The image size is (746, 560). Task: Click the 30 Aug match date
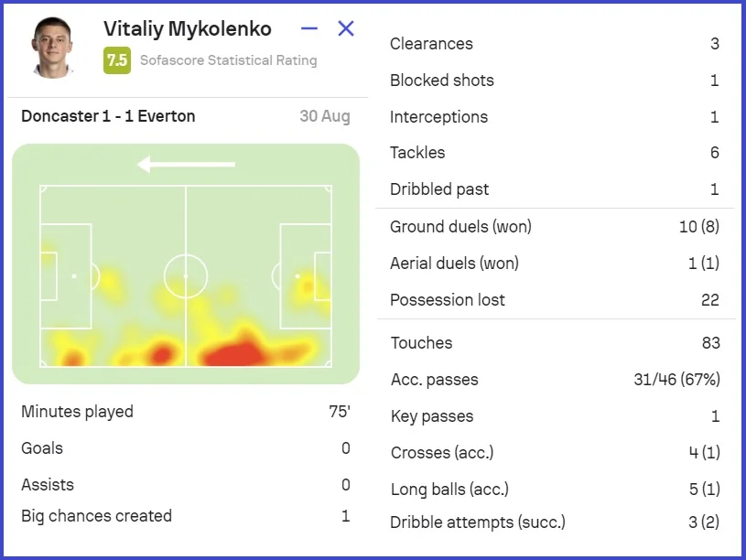point(324,116)
